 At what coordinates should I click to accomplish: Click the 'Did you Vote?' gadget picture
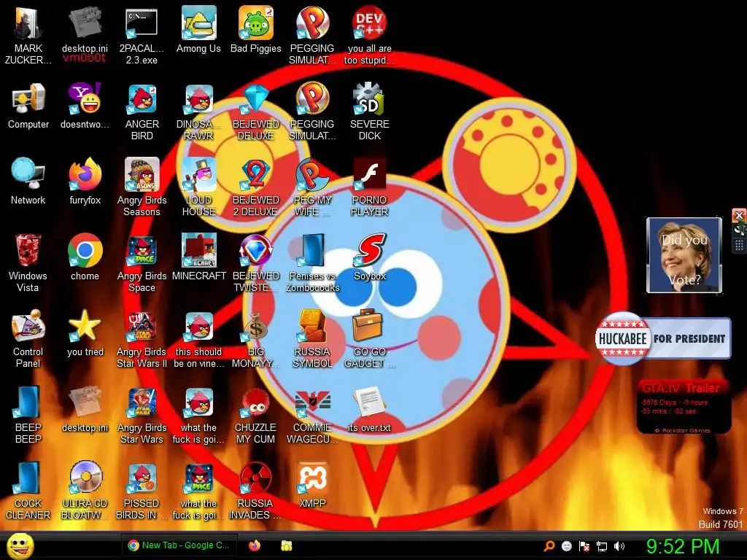684,255
